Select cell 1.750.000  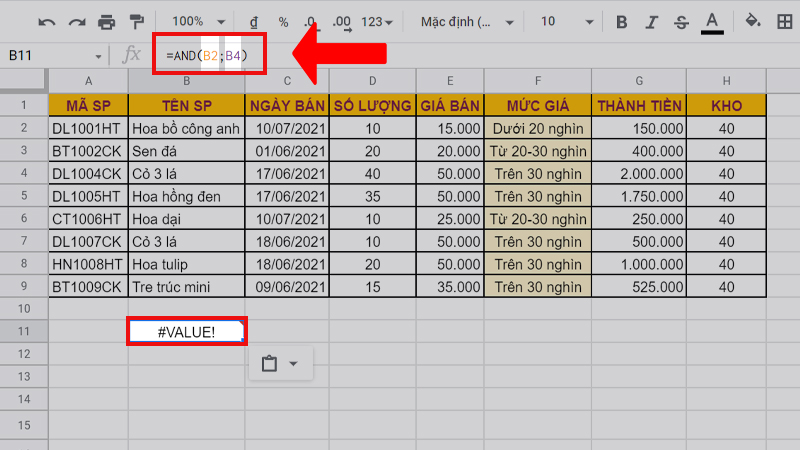639,196
